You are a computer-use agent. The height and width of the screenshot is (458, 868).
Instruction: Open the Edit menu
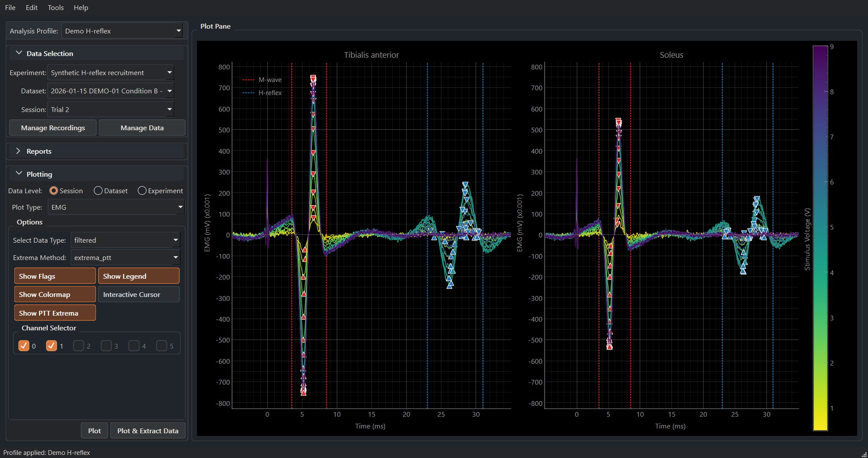(x=32, y=7)
